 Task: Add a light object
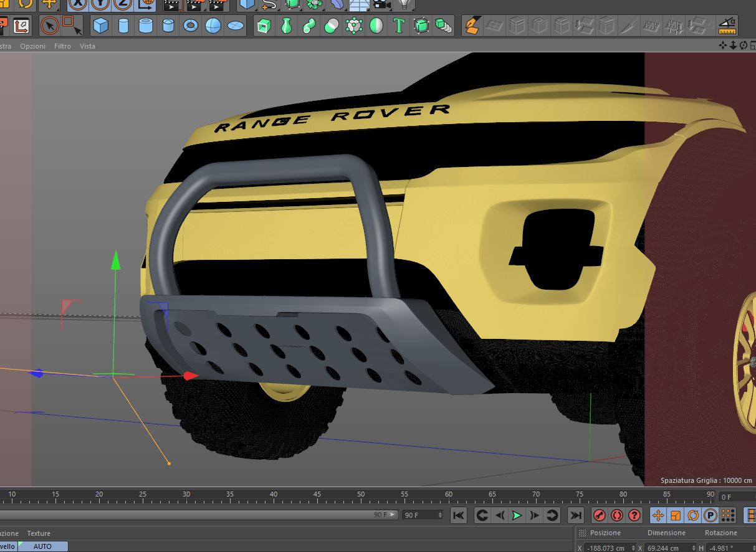tap(404, 5)
